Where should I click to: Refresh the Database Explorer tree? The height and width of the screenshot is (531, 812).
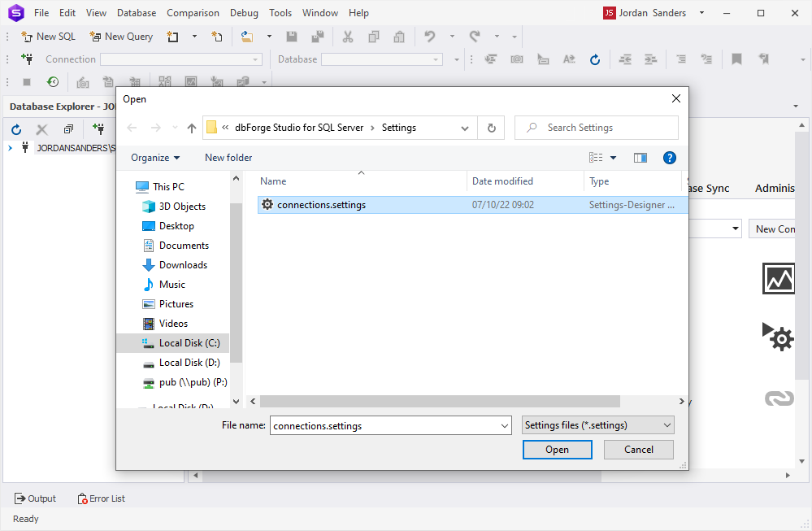point(16,129)
